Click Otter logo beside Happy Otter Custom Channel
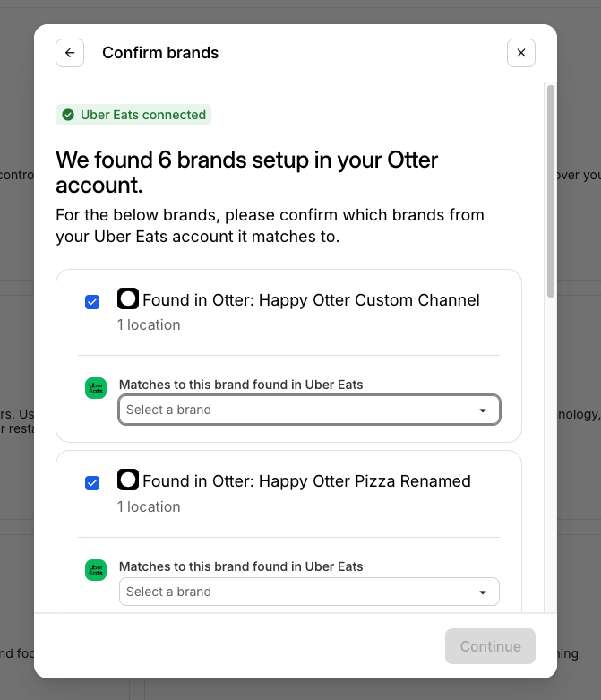The height and width of the screenshot is (700, 601). click(x=128, y=299)
